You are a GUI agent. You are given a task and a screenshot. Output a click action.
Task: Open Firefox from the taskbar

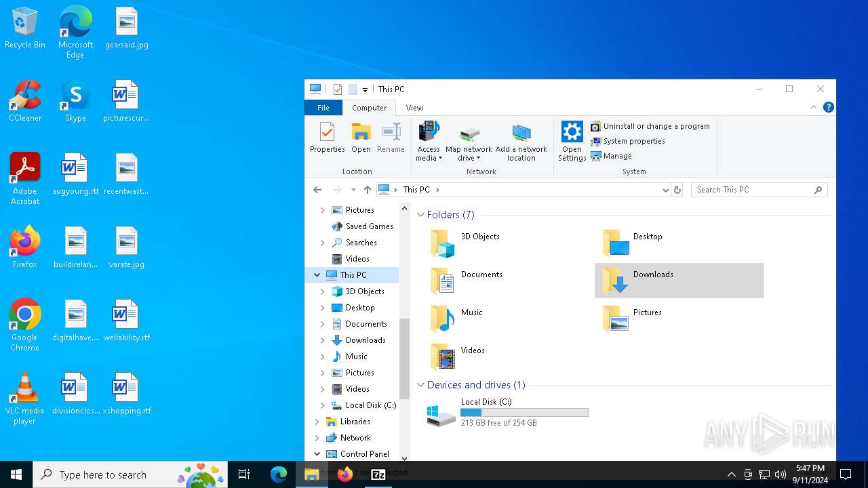(345, 474)
